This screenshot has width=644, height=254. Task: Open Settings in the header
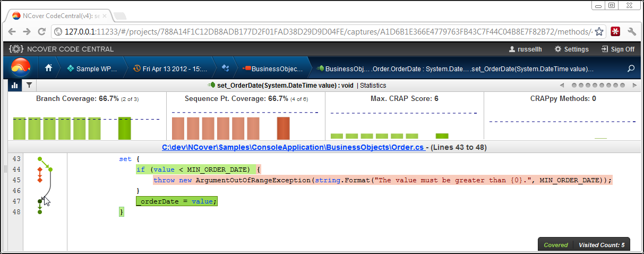click(572, 49)
